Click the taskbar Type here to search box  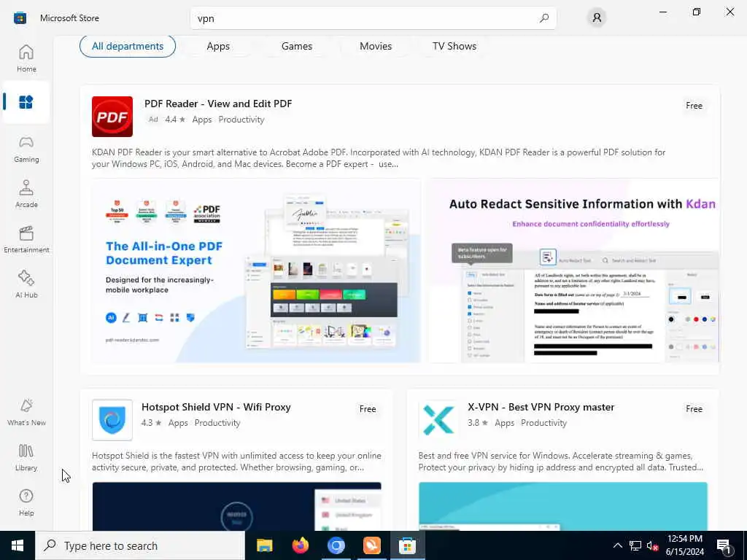click(140, 545)
